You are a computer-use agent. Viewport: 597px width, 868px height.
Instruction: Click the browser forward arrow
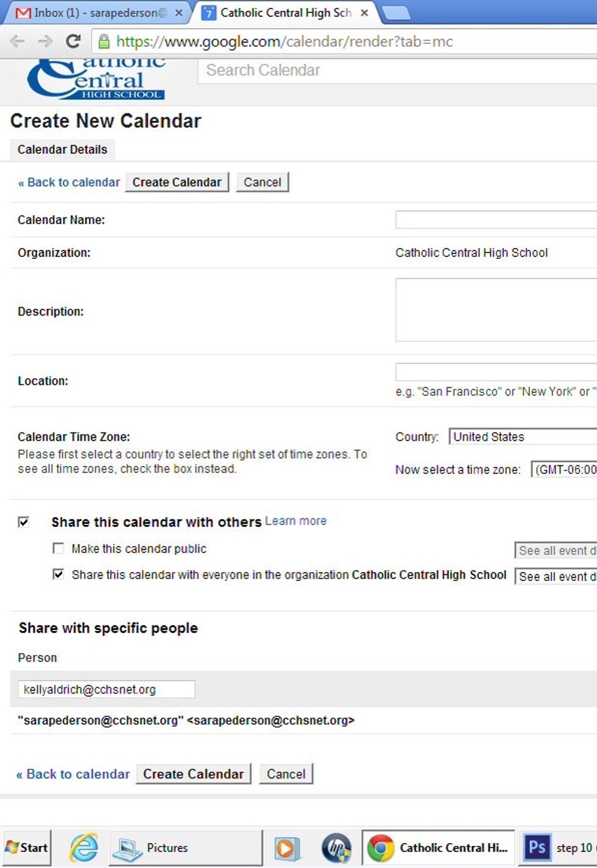pos(45,41)
